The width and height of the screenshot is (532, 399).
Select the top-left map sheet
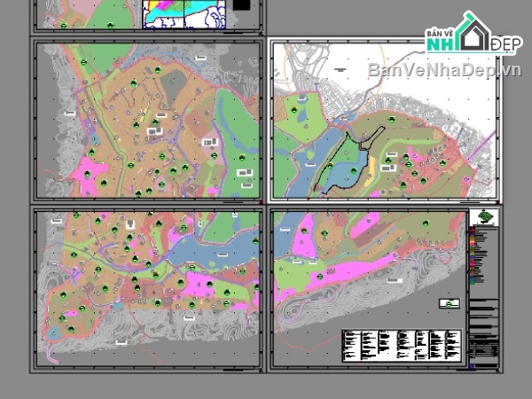148,121
